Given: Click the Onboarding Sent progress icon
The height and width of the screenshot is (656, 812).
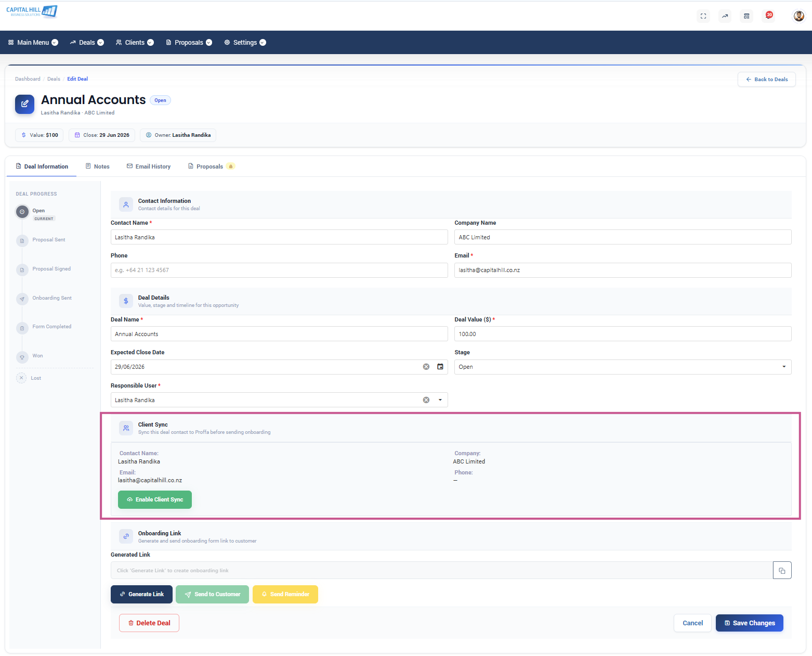Looking at the screenshot, I should [22, 299].
